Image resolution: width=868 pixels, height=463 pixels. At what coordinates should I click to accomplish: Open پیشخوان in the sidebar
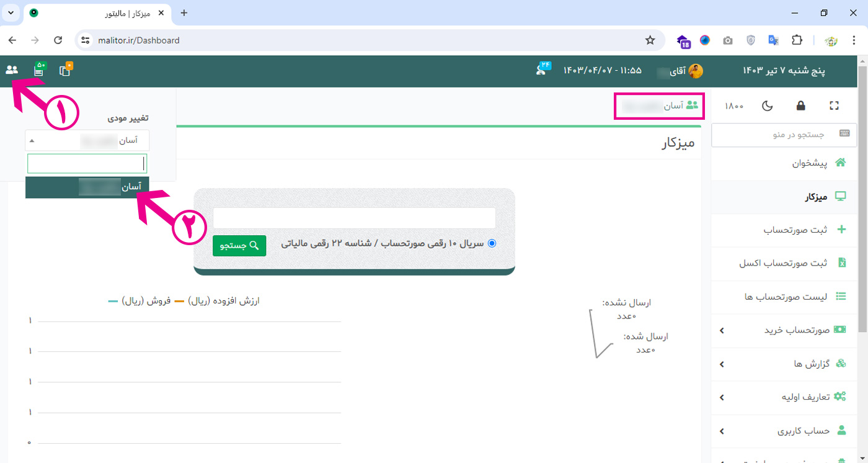click(x=784, y=163)
